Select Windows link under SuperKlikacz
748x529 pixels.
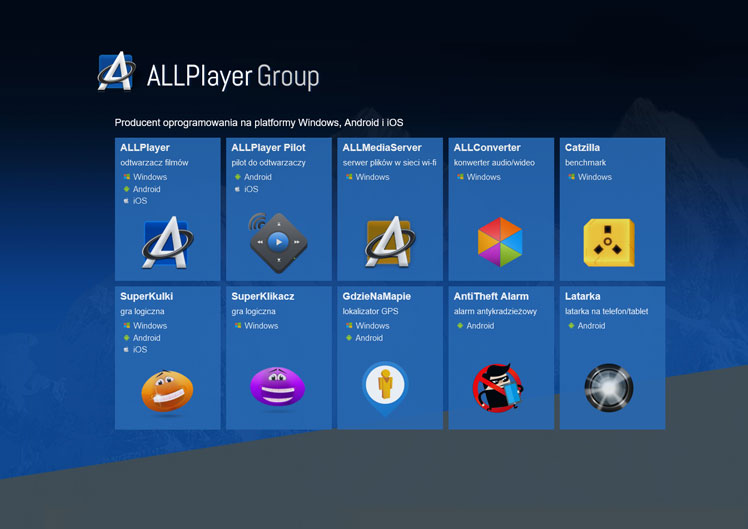261,325
